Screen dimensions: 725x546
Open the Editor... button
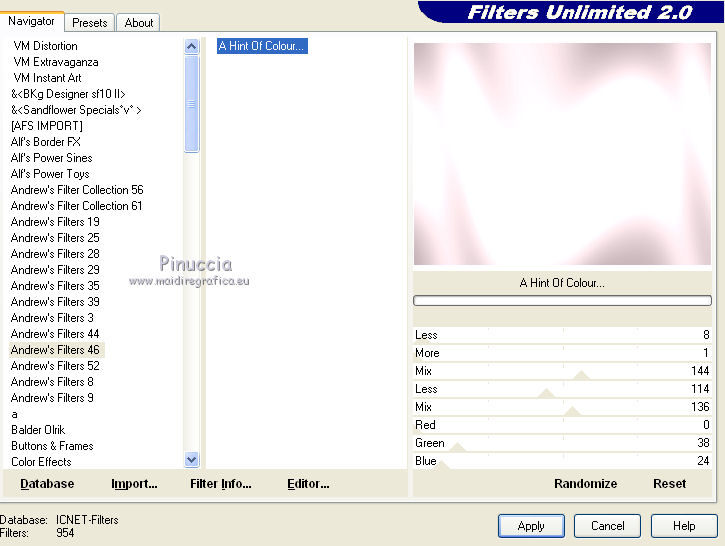tap(308, 484)
